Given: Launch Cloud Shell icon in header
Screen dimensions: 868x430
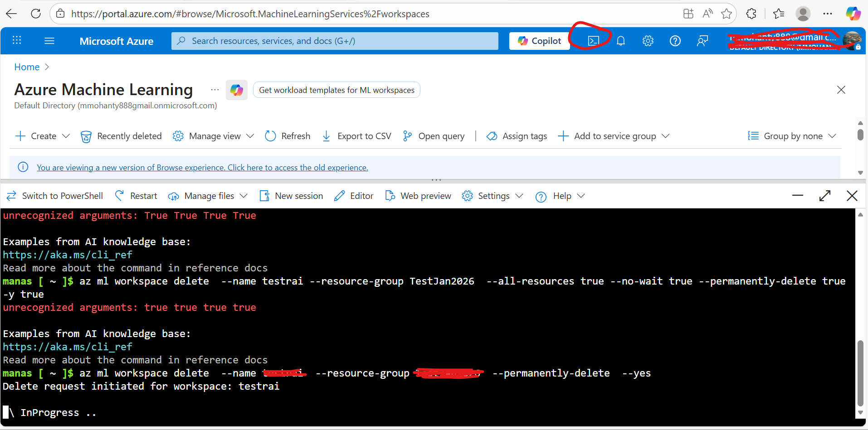Looking at the screenshot, I should point(593,41).
